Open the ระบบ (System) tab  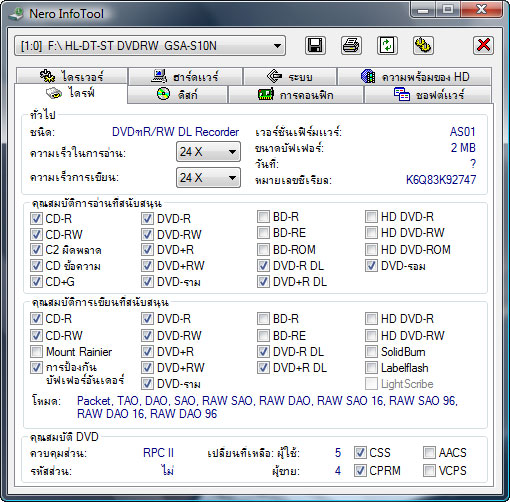pos(290,76)
